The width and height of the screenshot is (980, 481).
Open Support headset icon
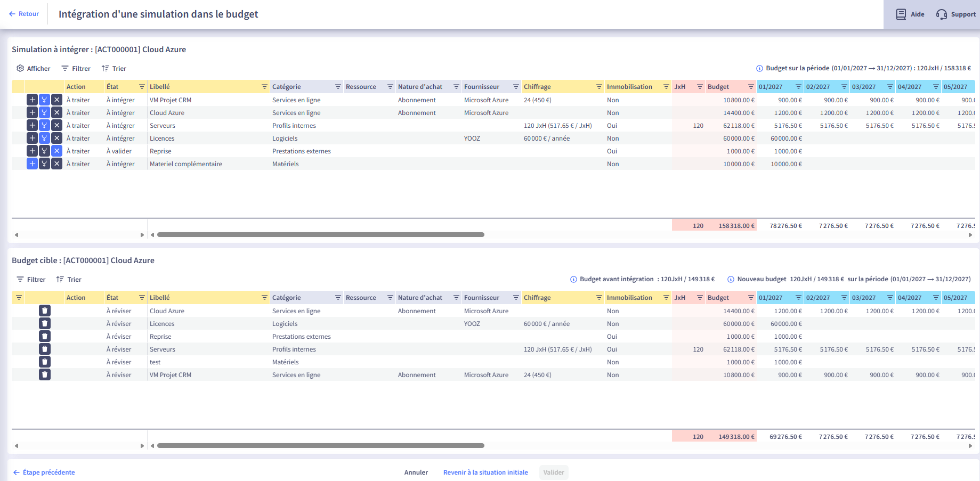tap(942, 14)
